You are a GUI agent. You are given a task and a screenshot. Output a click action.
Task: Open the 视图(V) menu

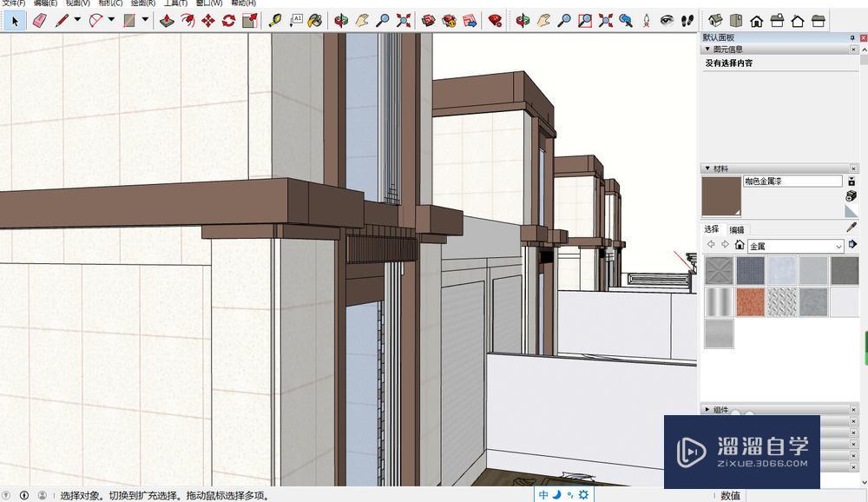[78, 3]
